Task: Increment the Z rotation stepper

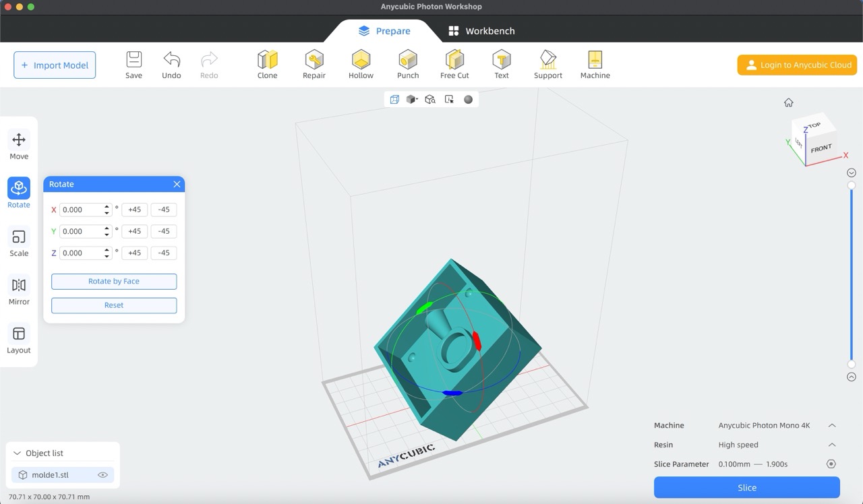Action: click(107, 250)
